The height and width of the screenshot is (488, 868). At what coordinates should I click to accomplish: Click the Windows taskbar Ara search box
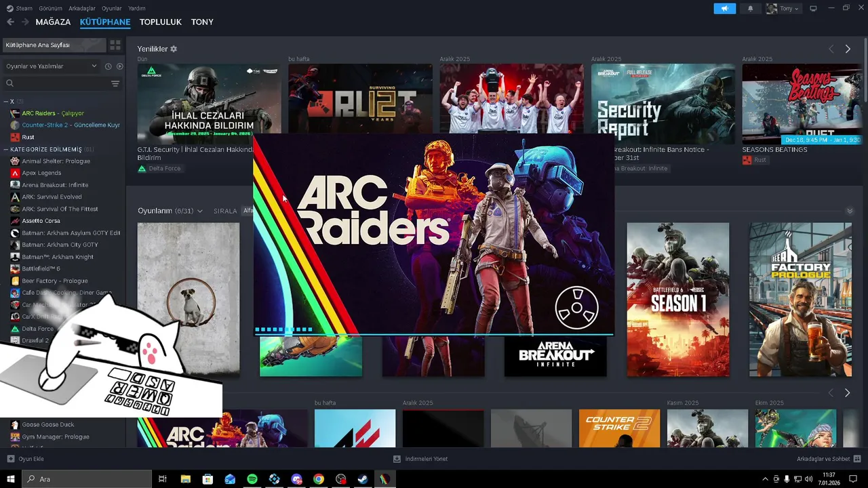point(86,479)
